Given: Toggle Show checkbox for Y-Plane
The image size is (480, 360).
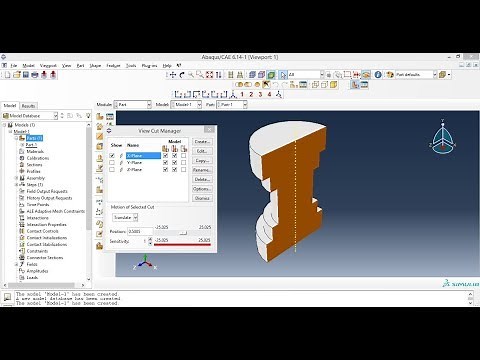Looking at the screenshot, I should tap(112, 163).
